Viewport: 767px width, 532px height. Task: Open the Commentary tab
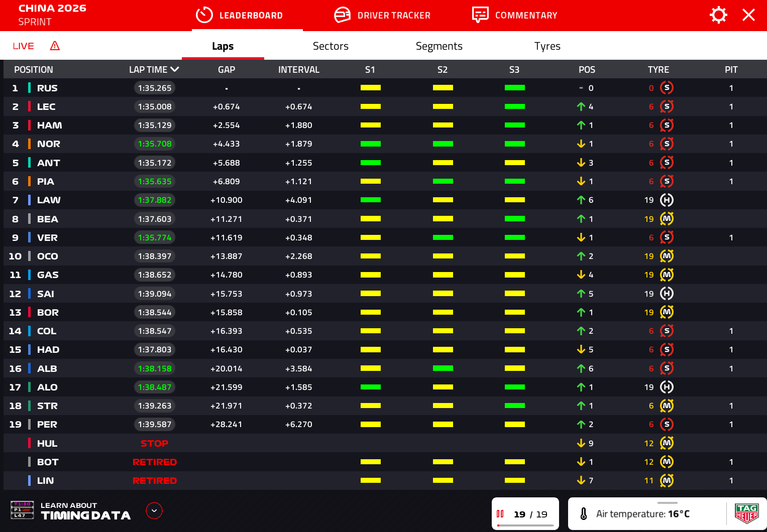[515, 15]
